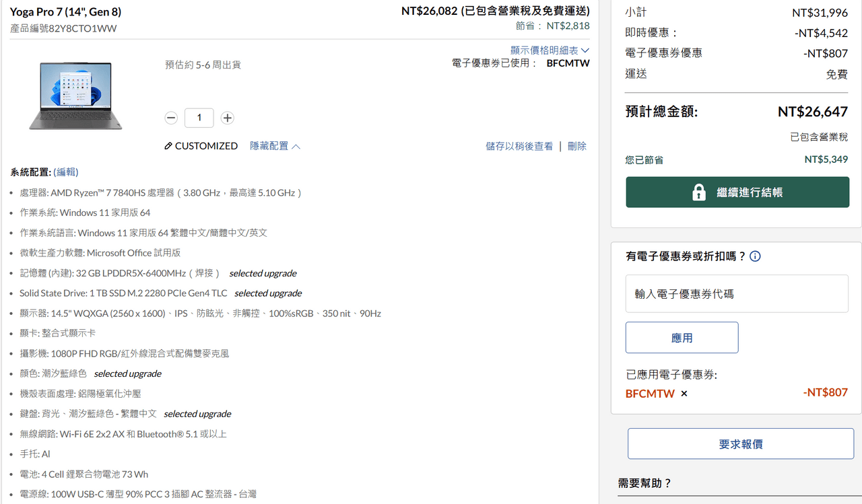Remove coupon BFCMTW using the × icon
Viewport: 862px width, 504px height.
(684, 394)
